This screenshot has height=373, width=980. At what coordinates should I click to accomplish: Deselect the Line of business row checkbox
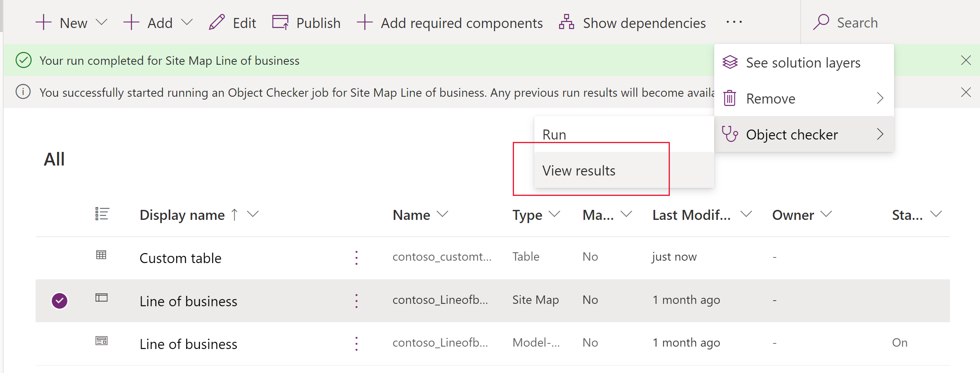pyautogui.click(x=59, y=300)
